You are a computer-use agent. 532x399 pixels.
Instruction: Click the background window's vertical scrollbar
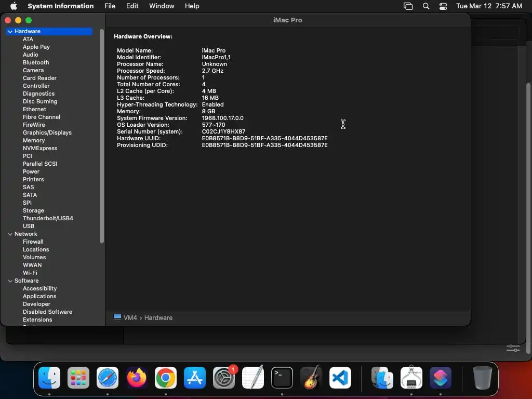click(528, 219)
